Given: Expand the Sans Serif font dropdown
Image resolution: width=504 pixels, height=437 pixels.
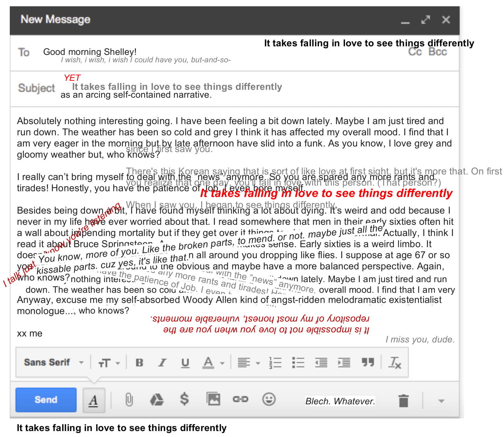Looking at the screenshot, I should pos(53,363).
